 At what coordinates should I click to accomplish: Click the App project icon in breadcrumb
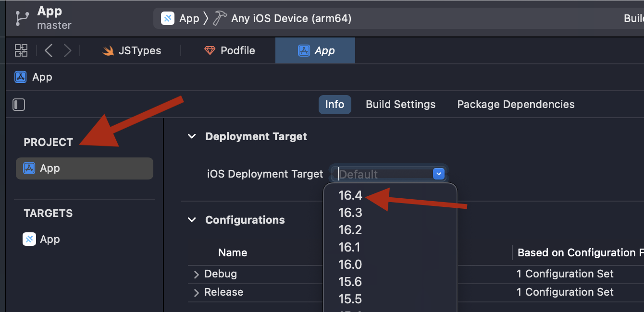pos(20,77)
